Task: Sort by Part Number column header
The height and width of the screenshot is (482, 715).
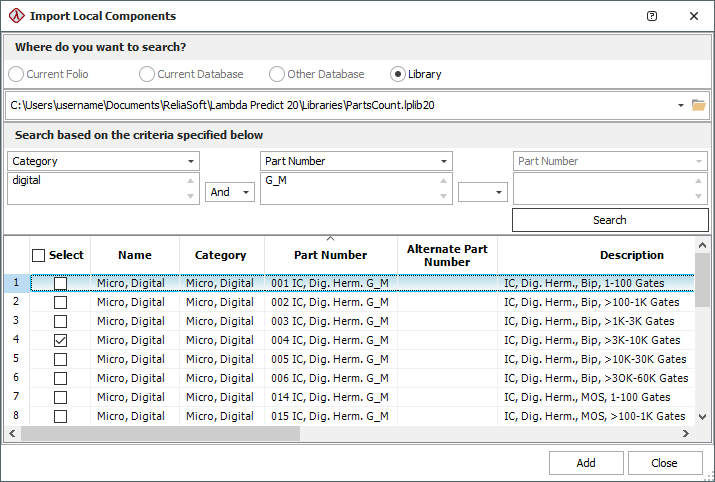Action: [x=330, y=255]
